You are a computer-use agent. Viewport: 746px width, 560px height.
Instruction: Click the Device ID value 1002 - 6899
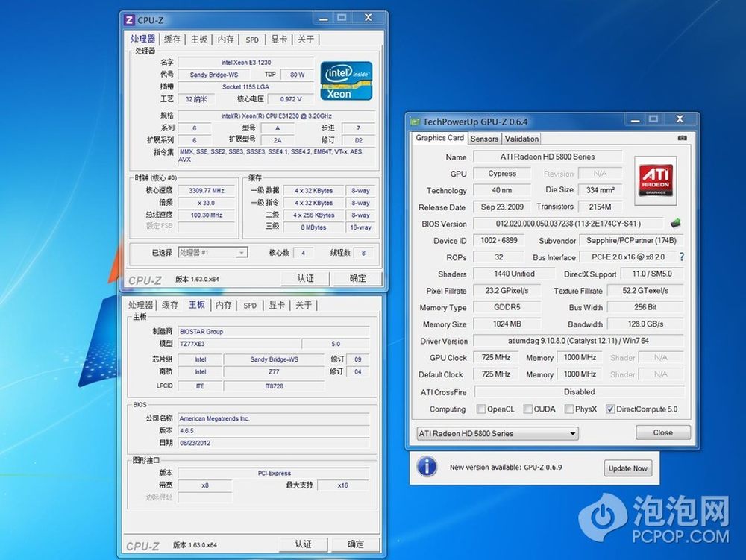pos(498,240)
